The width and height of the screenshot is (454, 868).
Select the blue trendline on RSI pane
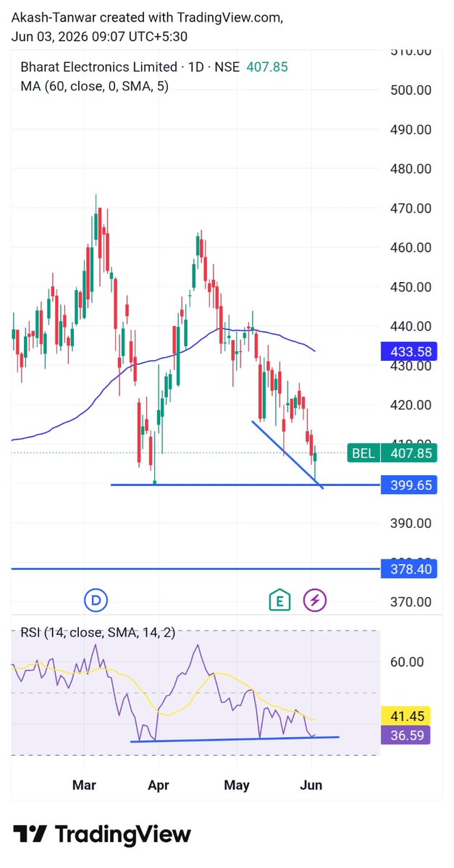235,739
